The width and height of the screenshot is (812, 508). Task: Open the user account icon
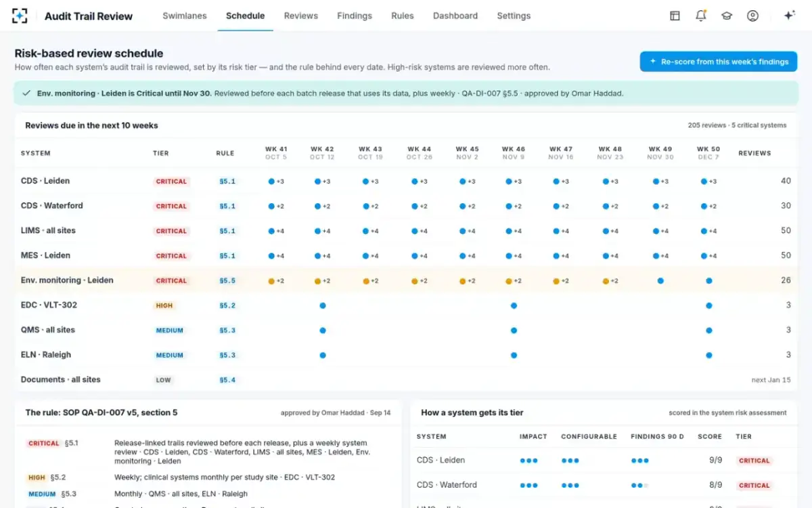coord(752,16)
